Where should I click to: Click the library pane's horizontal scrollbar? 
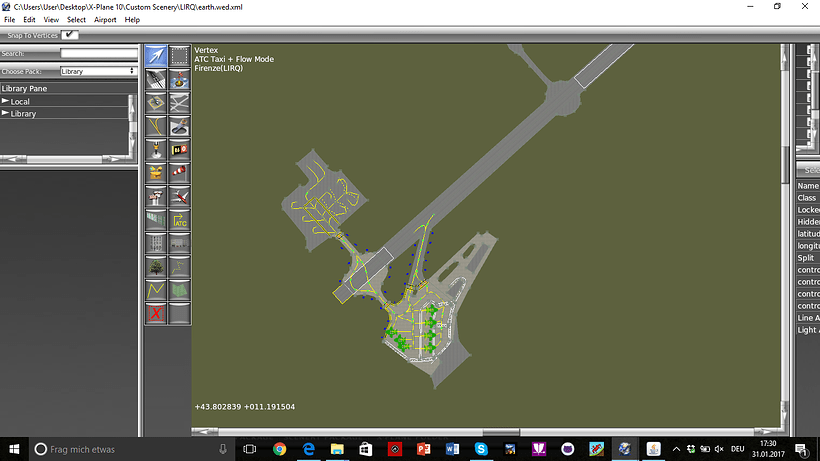[64, 159]
